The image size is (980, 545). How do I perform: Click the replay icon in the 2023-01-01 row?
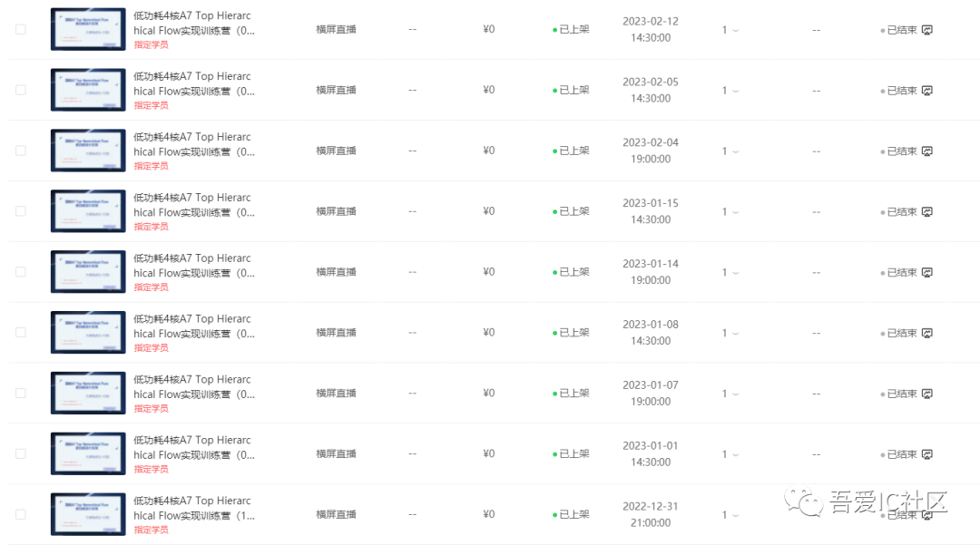coord(927,454)
